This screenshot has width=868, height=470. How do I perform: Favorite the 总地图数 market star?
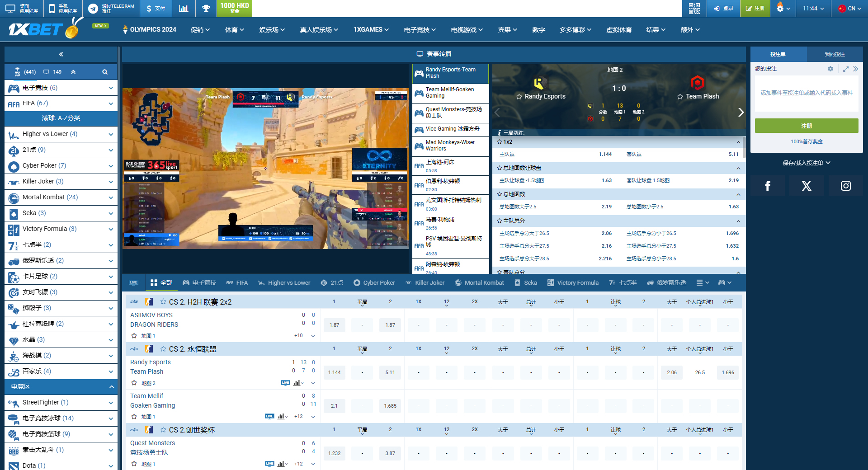coord(500,194)
